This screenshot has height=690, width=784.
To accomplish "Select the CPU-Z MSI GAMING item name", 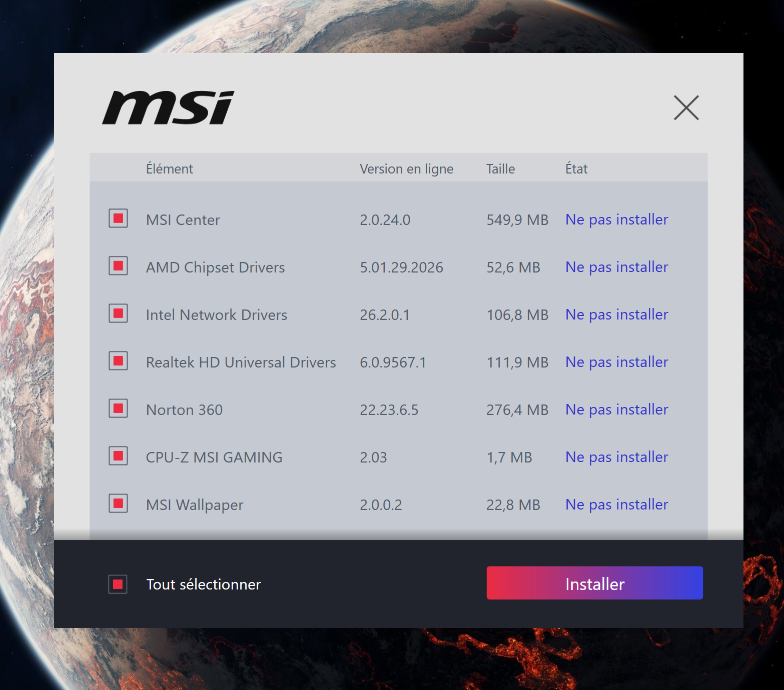I will click(214, 457).
